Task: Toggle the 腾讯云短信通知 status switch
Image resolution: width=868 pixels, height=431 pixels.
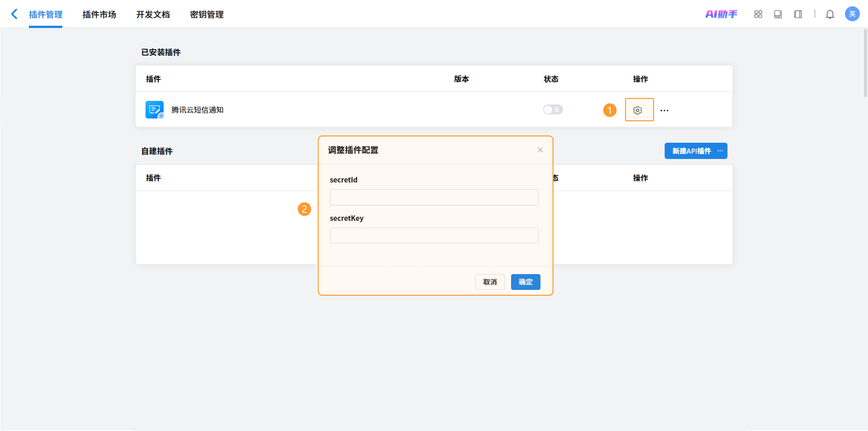Action: coord(553,109)
